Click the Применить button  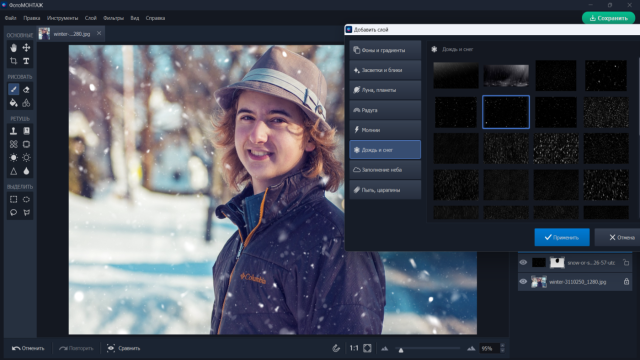coord(562,237)
